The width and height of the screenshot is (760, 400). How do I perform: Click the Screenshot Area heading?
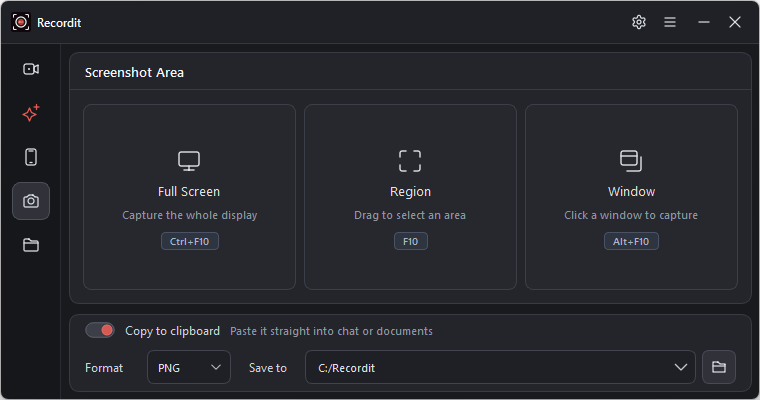click(134, 73)
